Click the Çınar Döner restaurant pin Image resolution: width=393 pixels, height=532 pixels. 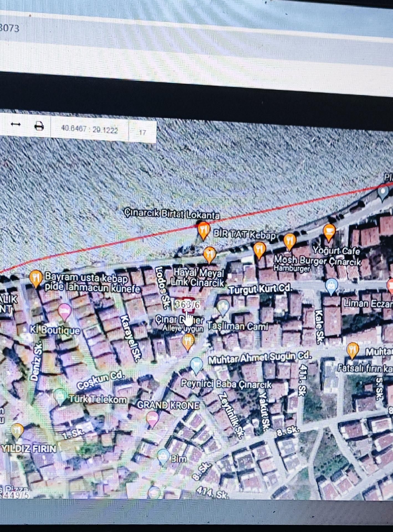(188, 342)
